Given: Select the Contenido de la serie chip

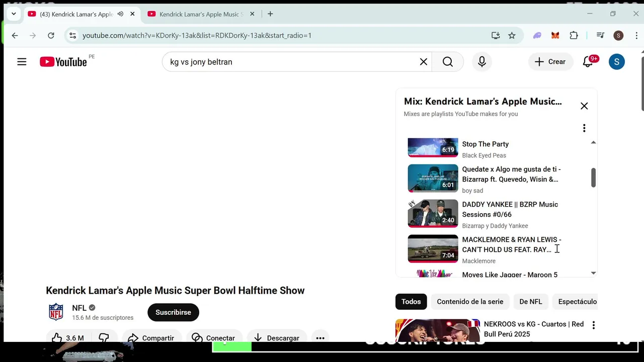Looking at the screenshot, I should coord(470,302).
